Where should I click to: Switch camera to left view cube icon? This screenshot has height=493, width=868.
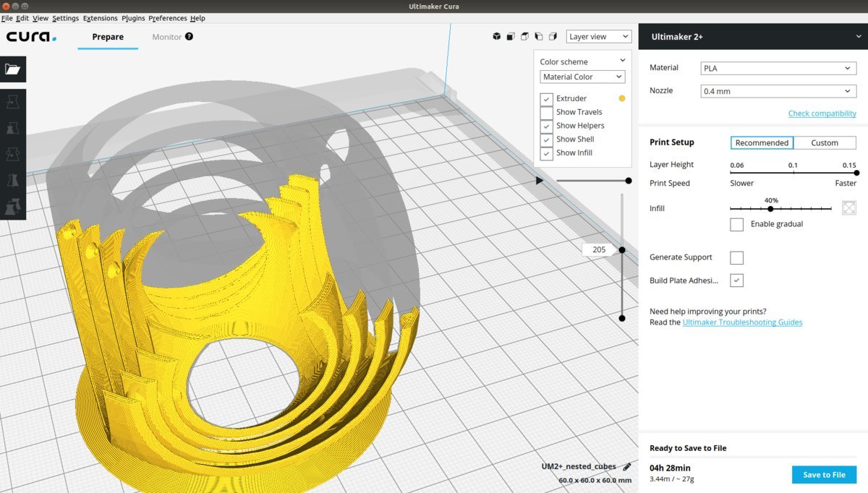(x=539, y=36)
